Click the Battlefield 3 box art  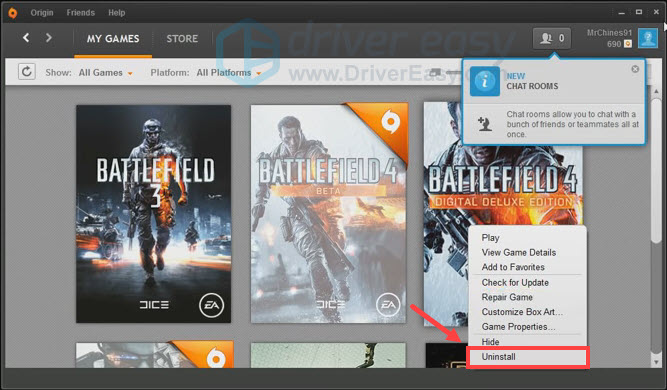(153, 214)
